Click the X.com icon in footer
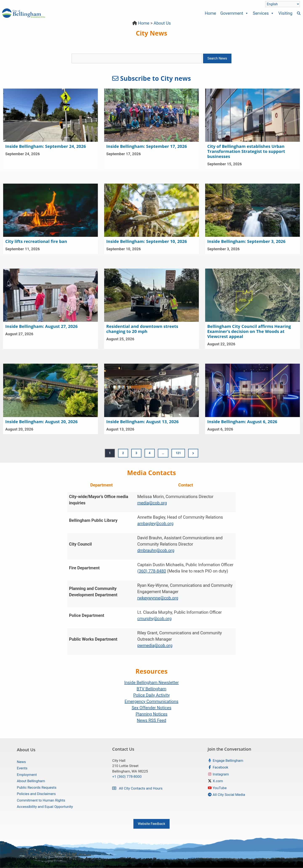 click(x=210, y=781)
